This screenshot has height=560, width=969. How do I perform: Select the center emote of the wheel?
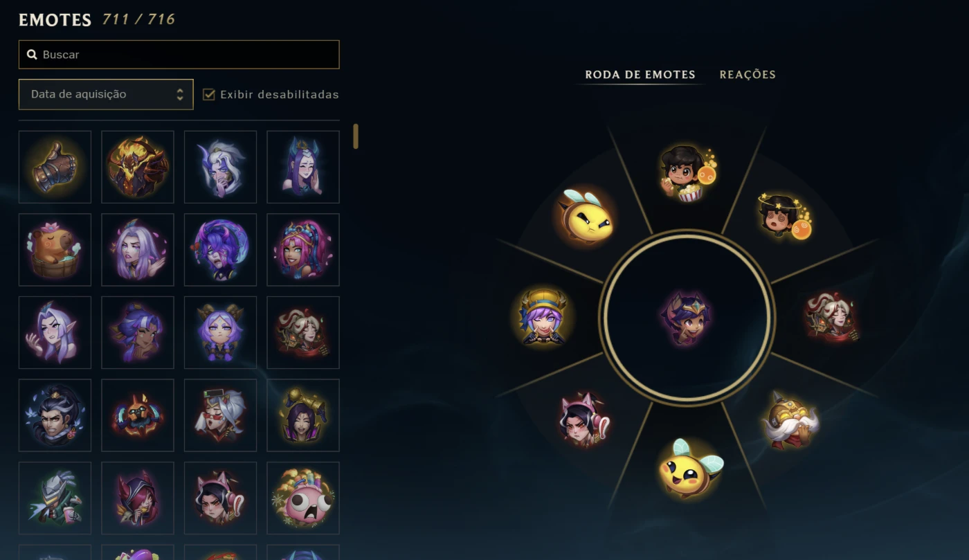[x=687, y=317]
